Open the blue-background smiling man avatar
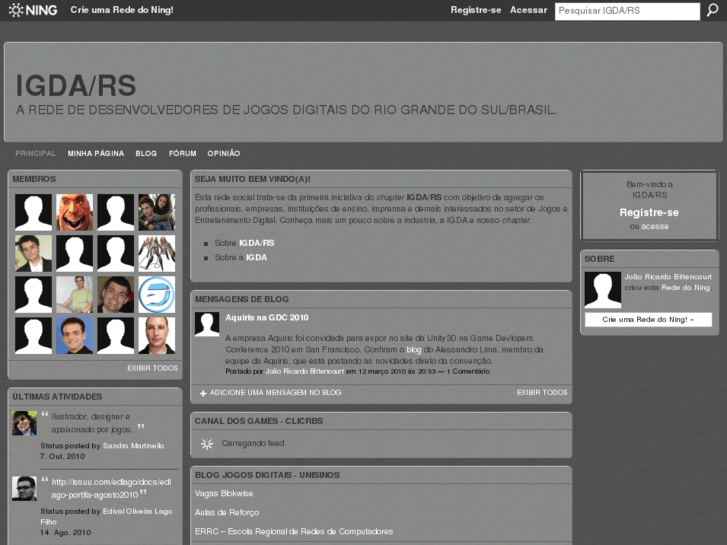The image size is (727, 545). [x=75, y=335]
